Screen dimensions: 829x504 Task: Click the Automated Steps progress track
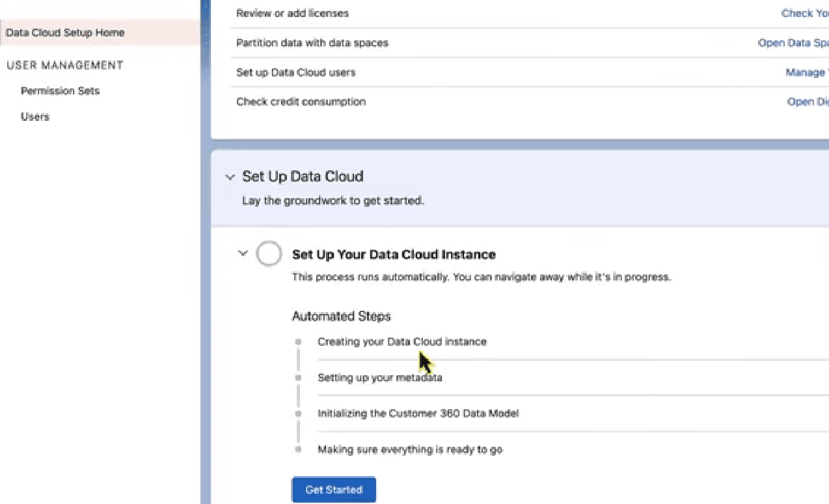pyautogui.click(x=298, y=393)
